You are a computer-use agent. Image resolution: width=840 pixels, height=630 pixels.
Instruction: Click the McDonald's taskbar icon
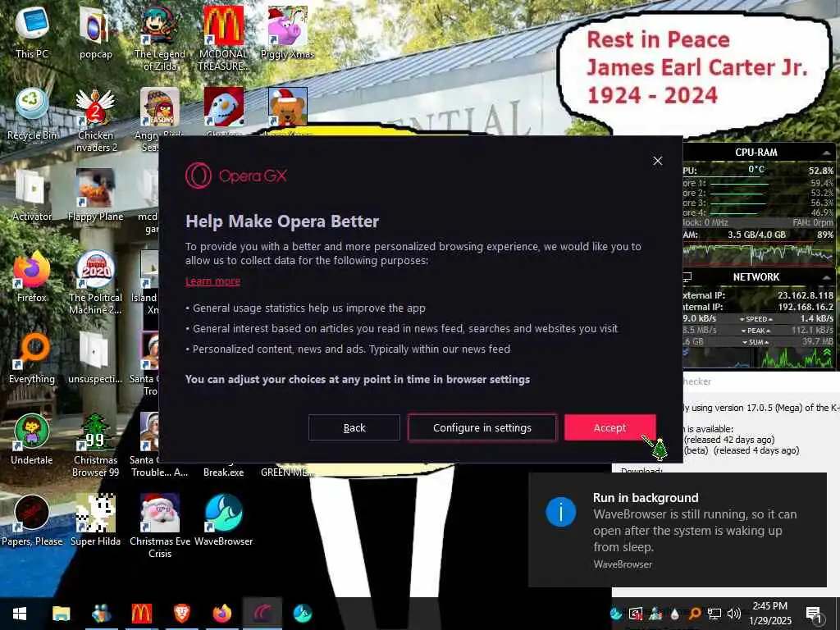141,614
